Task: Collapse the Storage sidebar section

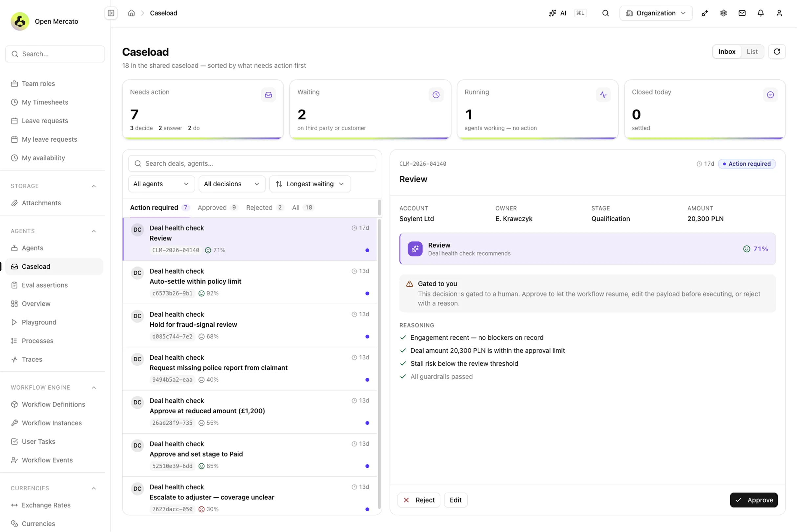Action: click(x=94, y=186)
